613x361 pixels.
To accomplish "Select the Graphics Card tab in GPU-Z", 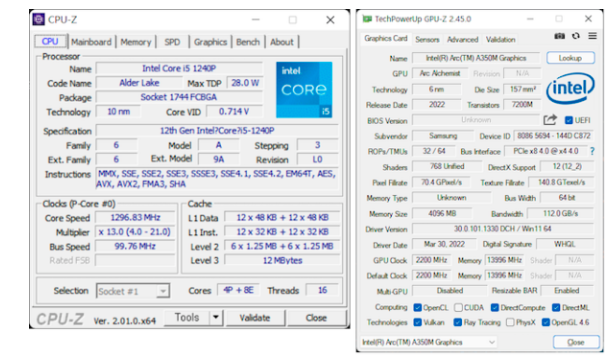I will point(385,38).
